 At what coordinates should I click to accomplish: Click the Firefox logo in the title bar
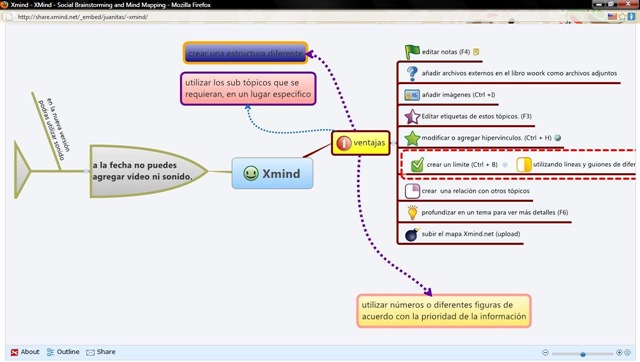click(x=4, y=5)
